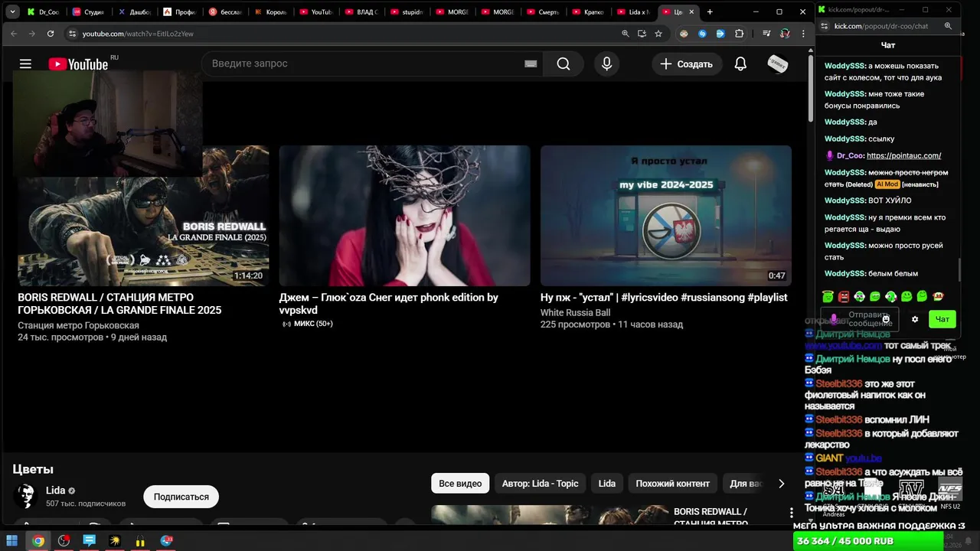The width and height of the screenshot is (980, 551).
Task: Insert the monkey face emote in chat
Action: click(938, 296)
